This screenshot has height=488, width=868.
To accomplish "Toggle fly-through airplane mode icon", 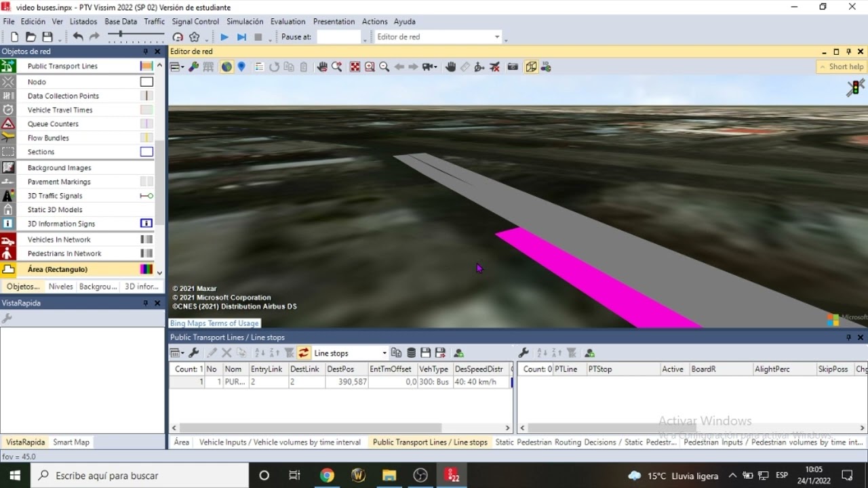I will tap(495, 67).
